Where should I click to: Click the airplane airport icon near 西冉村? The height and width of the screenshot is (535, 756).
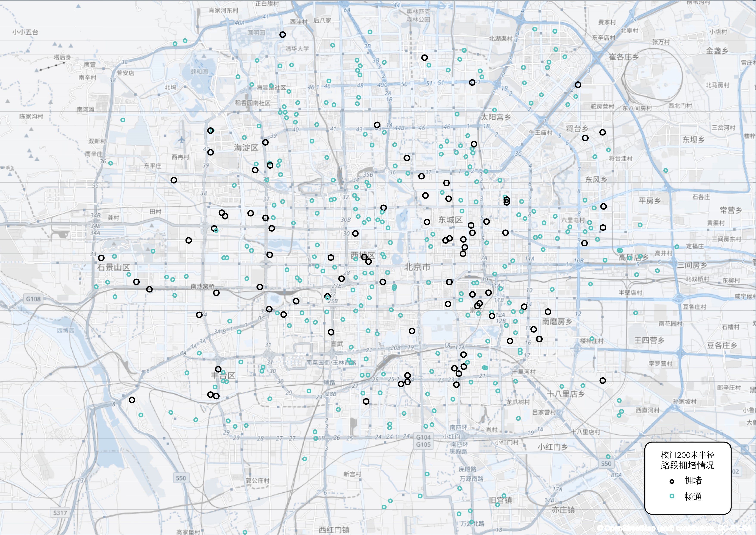[x=182, y=140]
